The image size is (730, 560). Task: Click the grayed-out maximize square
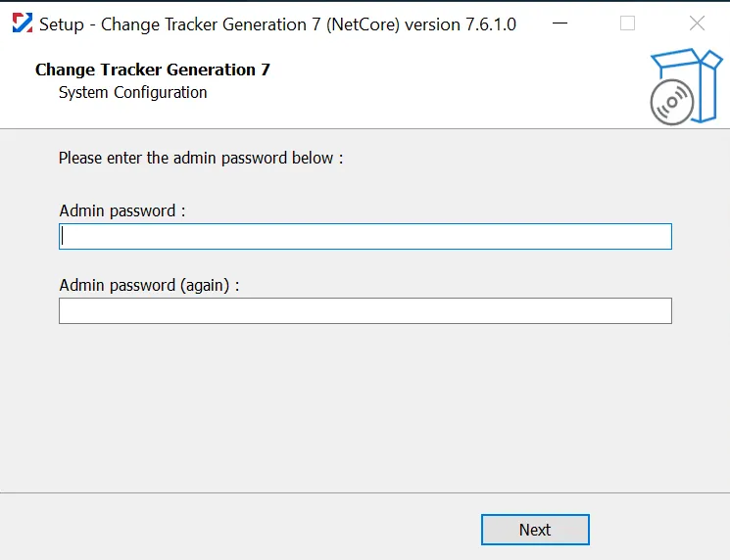(627, 23)
